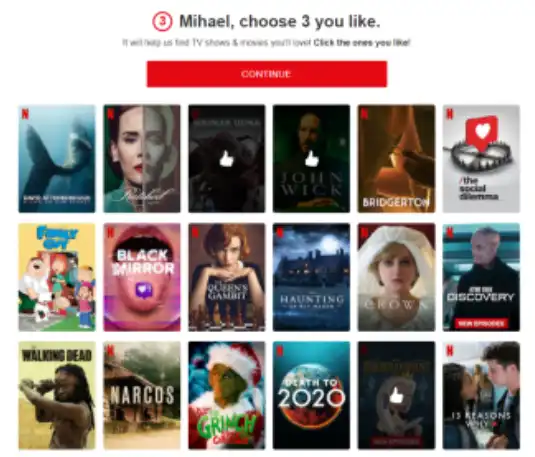Choose the Star Trek Discovery poster

481,277
